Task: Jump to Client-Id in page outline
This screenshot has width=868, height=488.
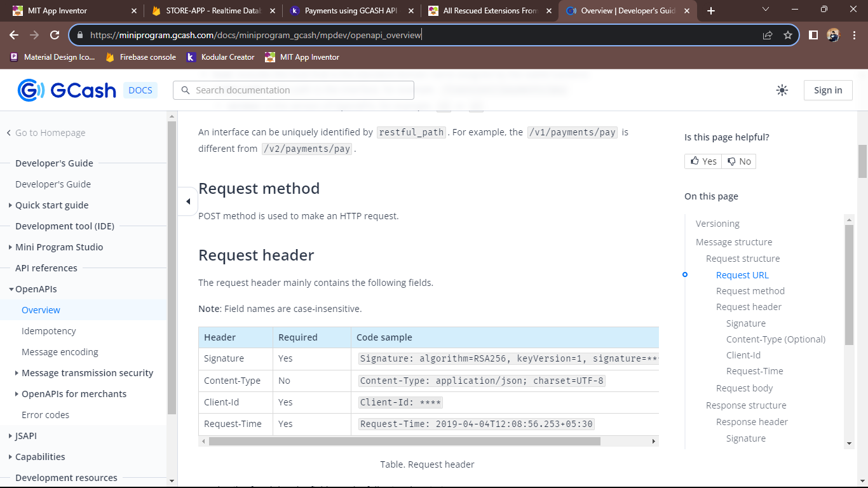Action: 743,355
